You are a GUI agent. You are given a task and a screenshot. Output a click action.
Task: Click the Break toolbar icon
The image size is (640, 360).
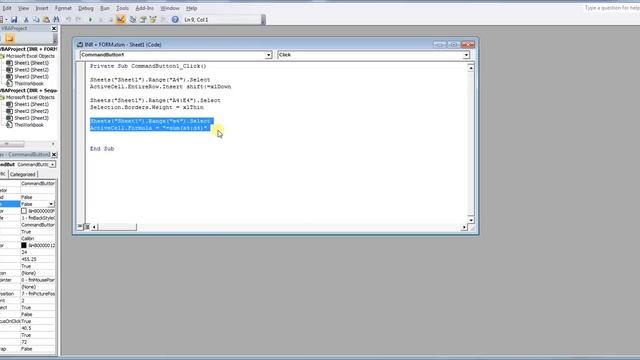point(100,19)
